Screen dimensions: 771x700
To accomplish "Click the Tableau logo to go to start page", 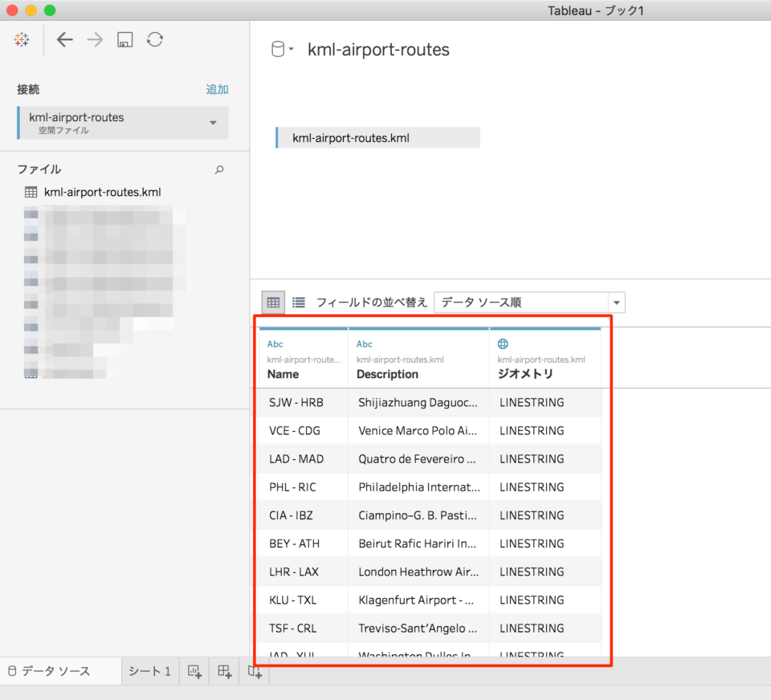I will click(x=22, y=39).
